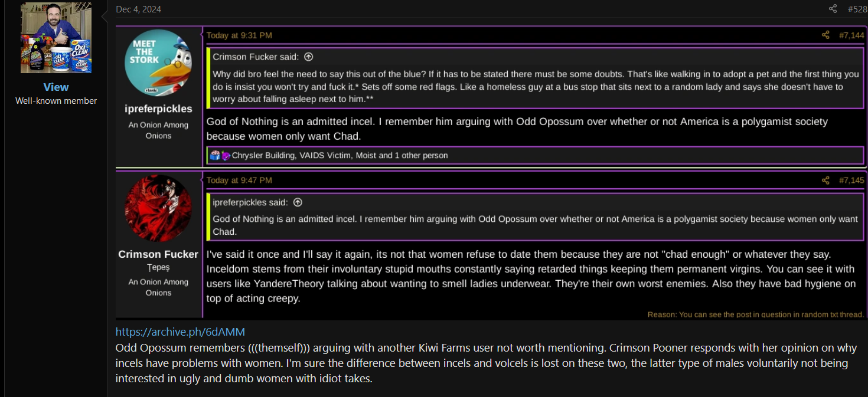Open the archive.ph/6dAMM link
868x397 pixels.
pyautogui.click(x=180, y=332)
